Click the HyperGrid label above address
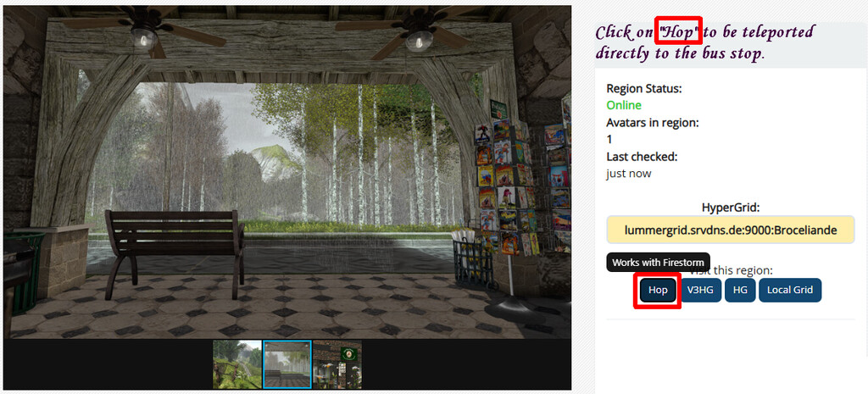Screen dimensions: 868x394 click(x=731, y=208)
